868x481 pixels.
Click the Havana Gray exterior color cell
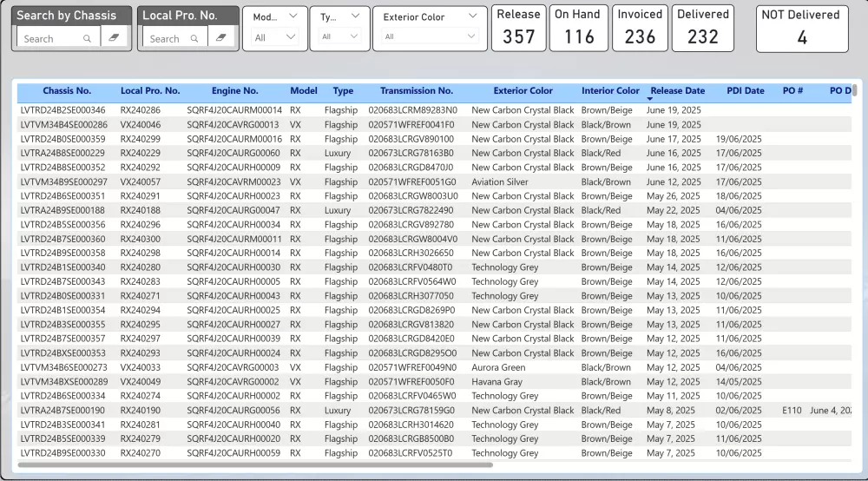click(x=496, y=382)
